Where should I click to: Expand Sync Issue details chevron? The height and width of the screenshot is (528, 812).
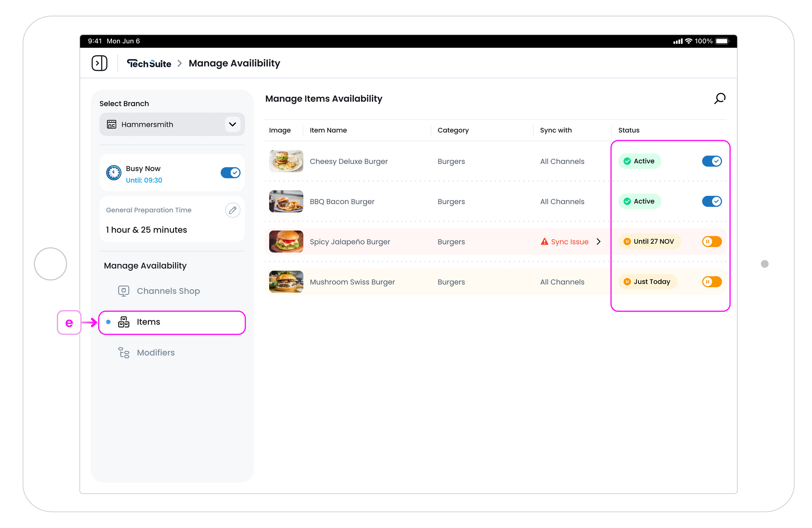598,242
